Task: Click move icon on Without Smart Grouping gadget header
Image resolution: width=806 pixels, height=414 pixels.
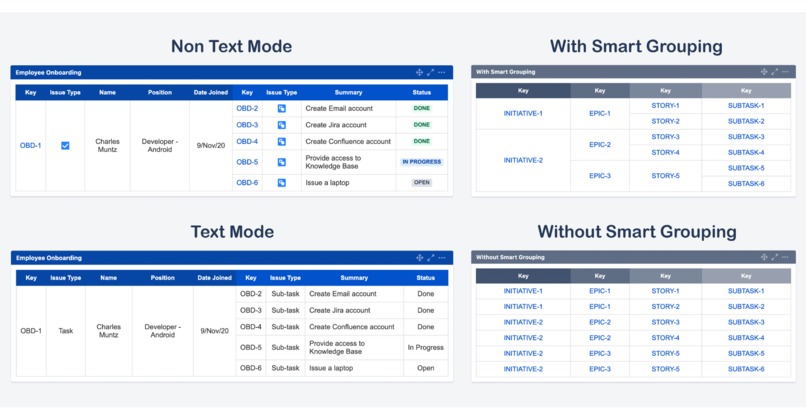Action: pyautogui.click(x=764, y=257)
